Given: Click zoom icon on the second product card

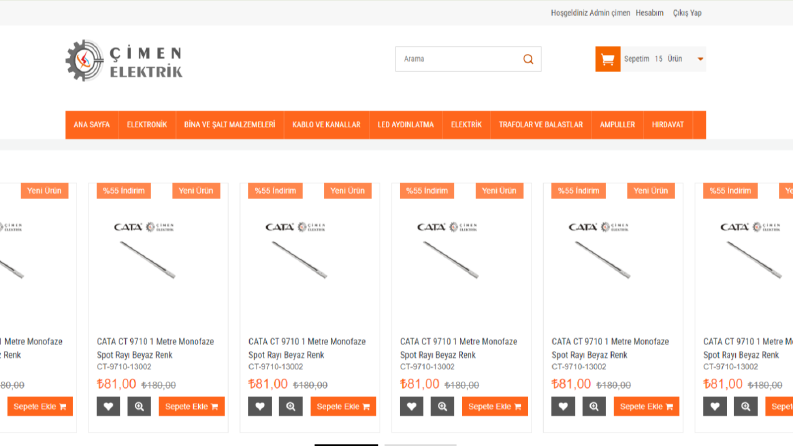Looking at the screenshot, I should [x=139, y=407].
